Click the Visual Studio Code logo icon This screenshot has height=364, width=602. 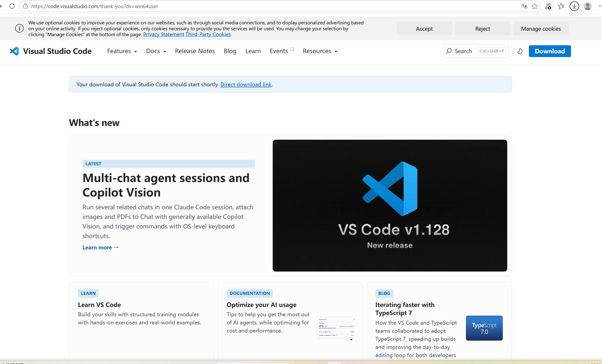pos(14,51)
